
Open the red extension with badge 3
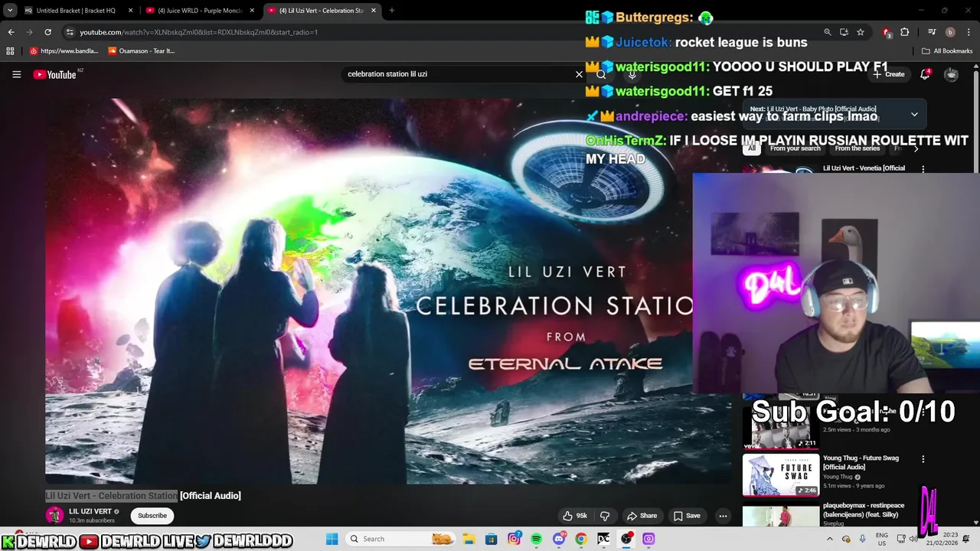(887, 32)
